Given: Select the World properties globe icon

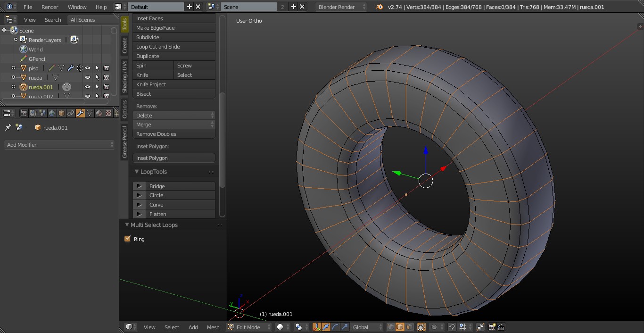Looking at the screenshot, I should pyautogui.click(x=52, y=113).
